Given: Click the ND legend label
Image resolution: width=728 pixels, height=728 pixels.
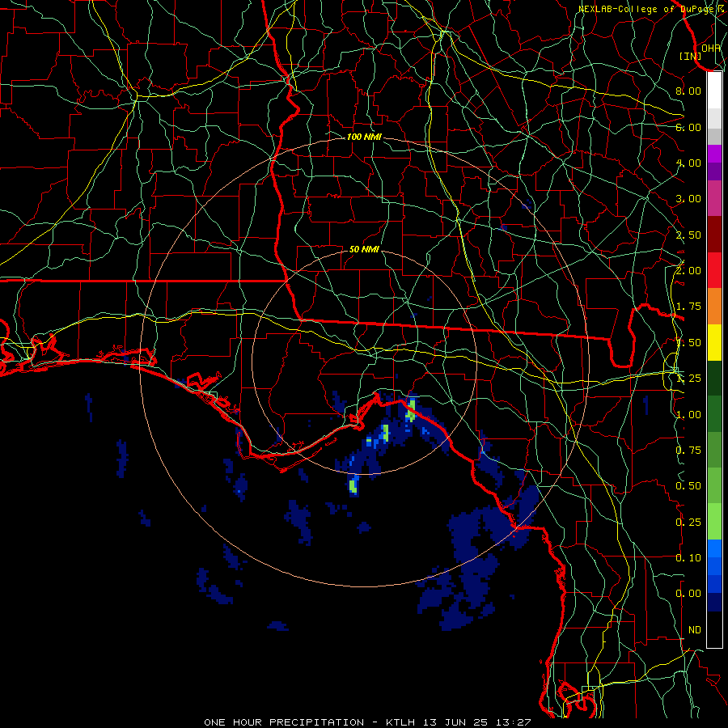Looking at the screenshot, I should point(695,630).
